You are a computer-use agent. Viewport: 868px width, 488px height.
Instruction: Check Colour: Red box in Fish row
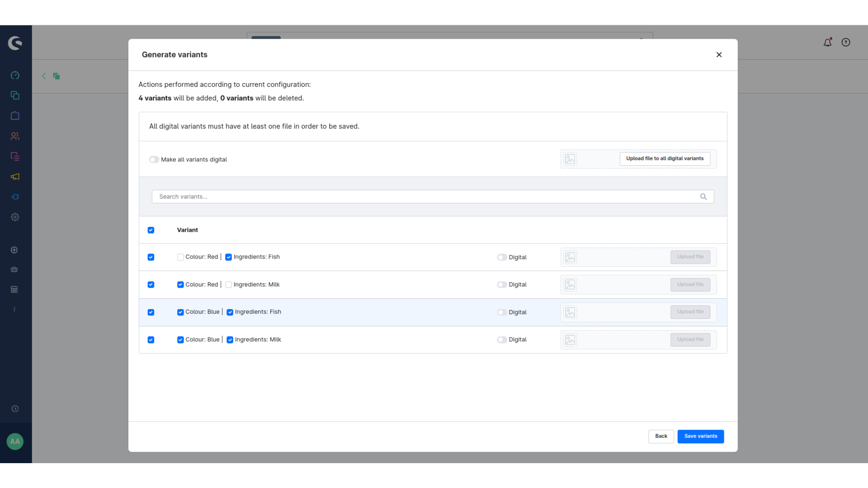[x=180, y=257]
